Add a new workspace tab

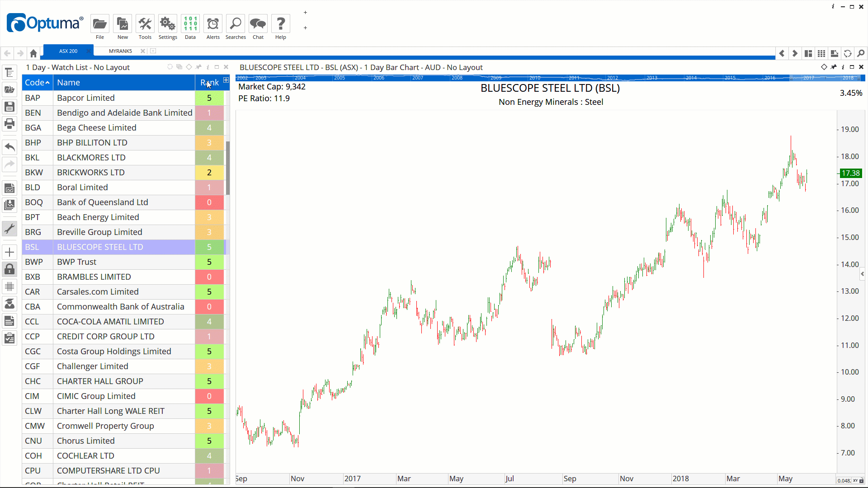pos(153,51)
